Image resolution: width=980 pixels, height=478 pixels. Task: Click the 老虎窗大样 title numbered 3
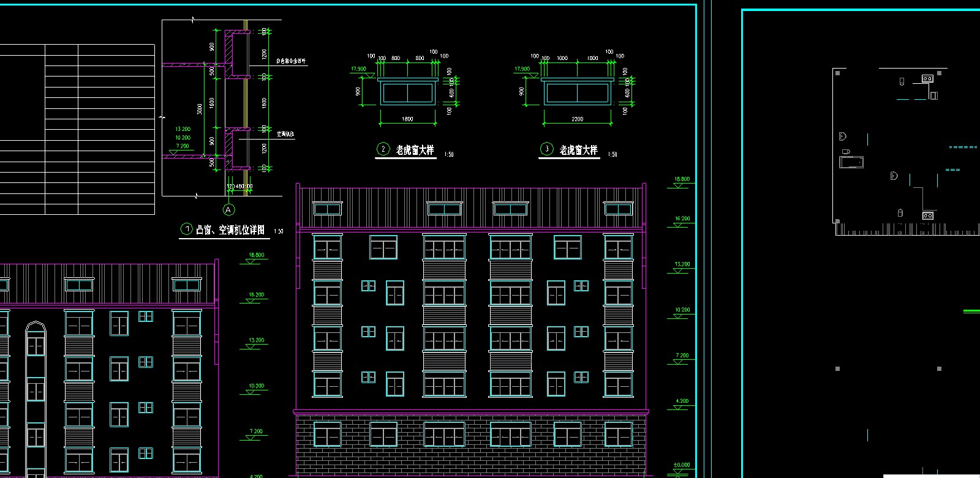point(578,150)
